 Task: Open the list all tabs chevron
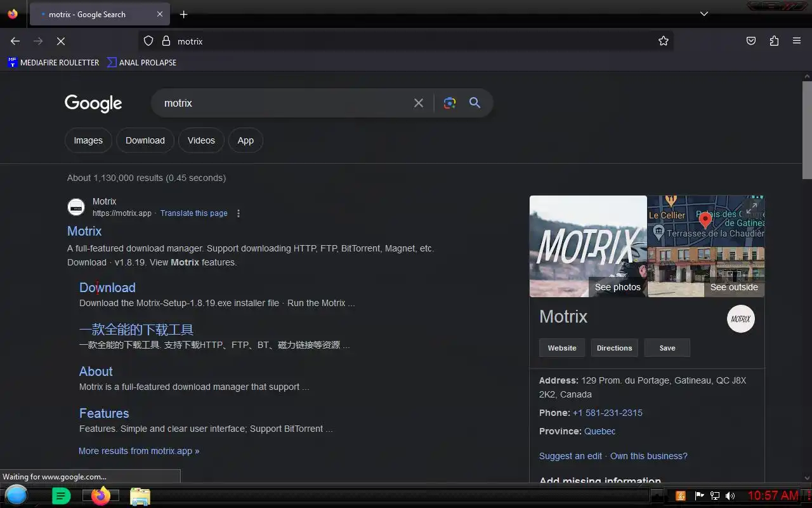click(x=704, y=14)
